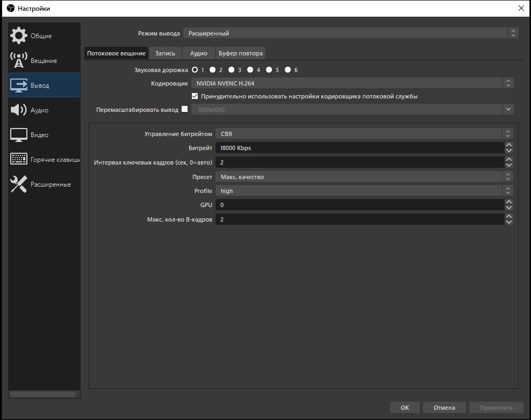Click the sidebar horizontal scrollbar

[43, 394]
